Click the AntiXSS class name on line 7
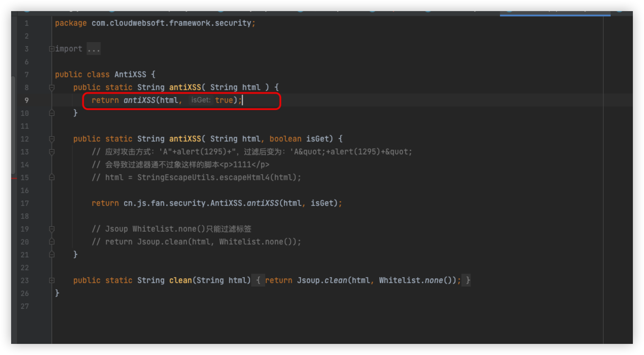The height and width of the screenshot is (355, 644). [x=130, y=75]
